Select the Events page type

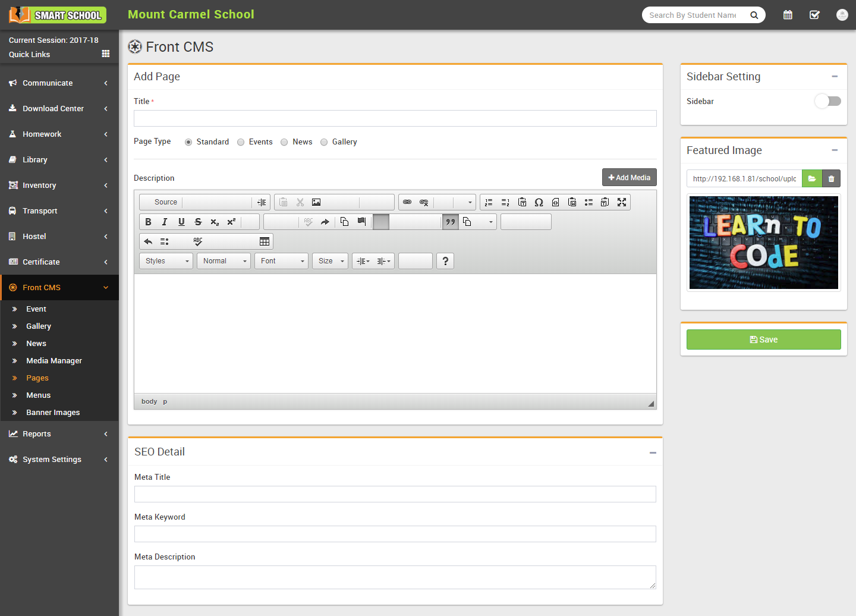tap(241, 142)
